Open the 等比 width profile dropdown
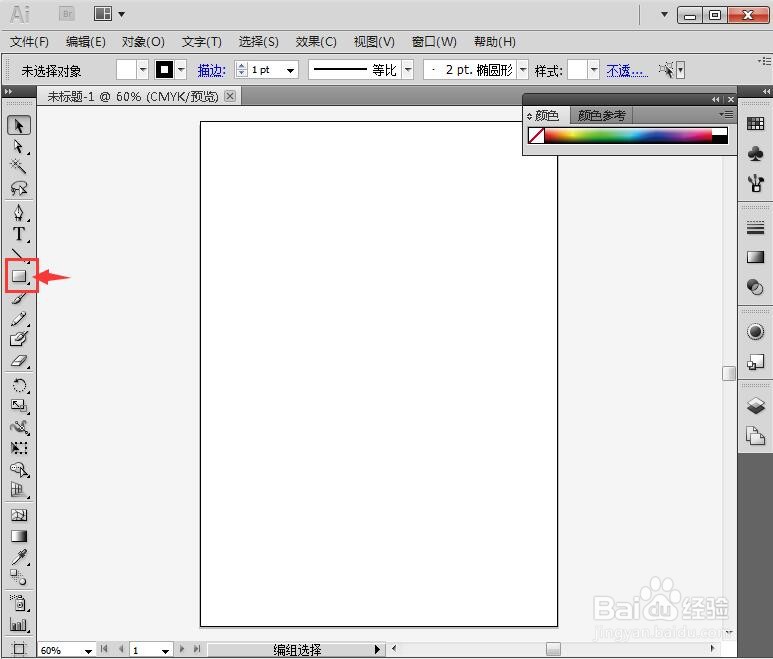773x659 pixels. click(x=408, y=70)
